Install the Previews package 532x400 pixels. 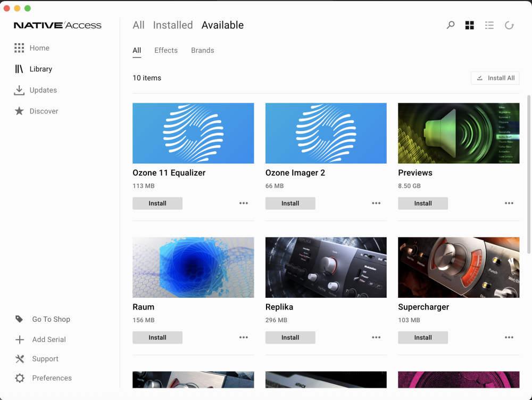[423, 203]
